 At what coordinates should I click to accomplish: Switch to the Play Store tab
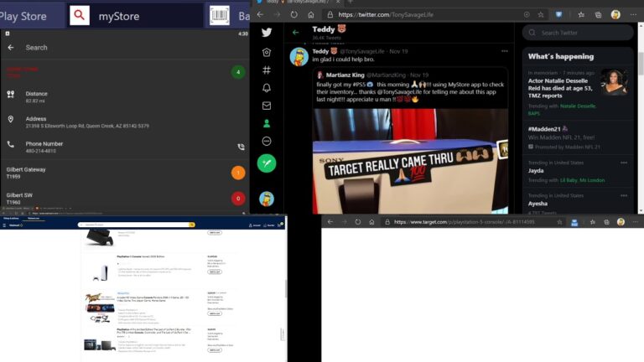(x=23, y=16)
